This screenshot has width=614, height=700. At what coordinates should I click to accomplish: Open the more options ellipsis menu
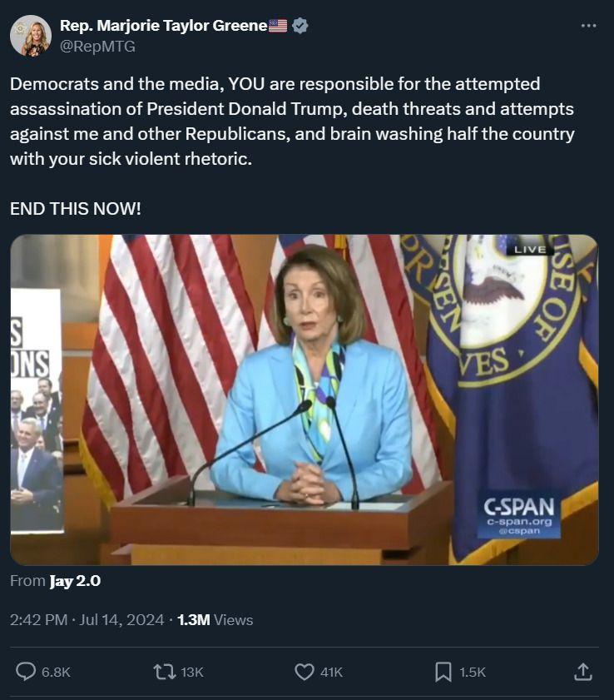tap(588, 25)
